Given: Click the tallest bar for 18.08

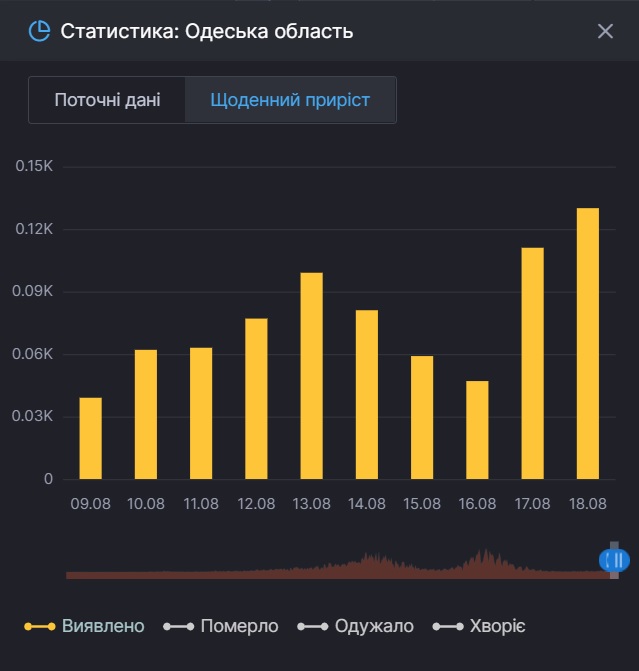Looking at the screenshot, I should [588, 343].
